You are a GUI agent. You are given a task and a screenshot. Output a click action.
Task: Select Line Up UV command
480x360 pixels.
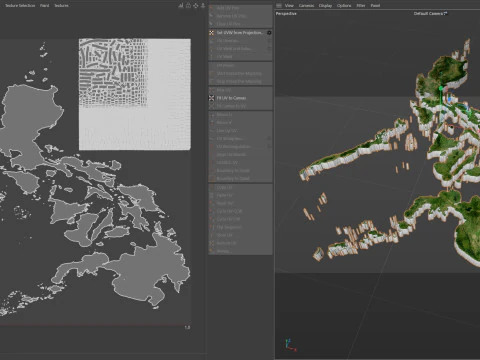tap(240, 130)
